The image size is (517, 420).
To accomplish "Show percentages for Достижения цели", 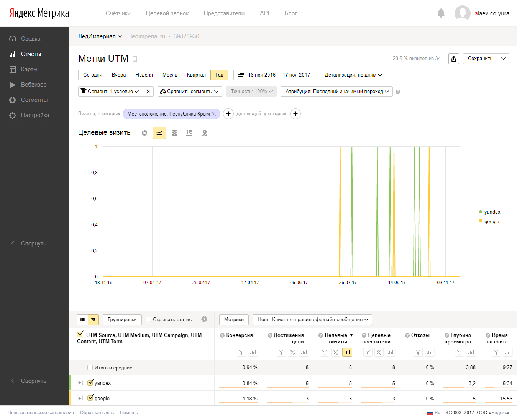I will [292, 352].
